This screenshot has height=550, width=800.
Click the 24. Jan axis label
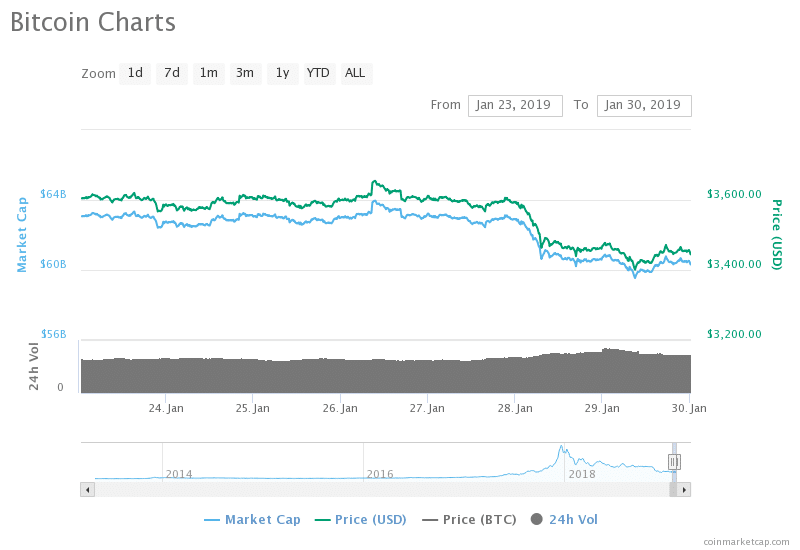point(166,408)
